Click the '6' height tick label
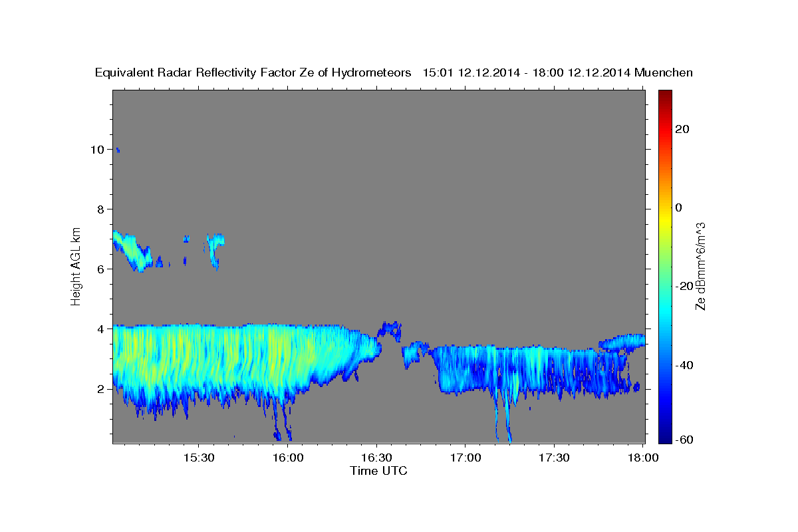Viewport: 798px width, 532px height. point(101,269)
